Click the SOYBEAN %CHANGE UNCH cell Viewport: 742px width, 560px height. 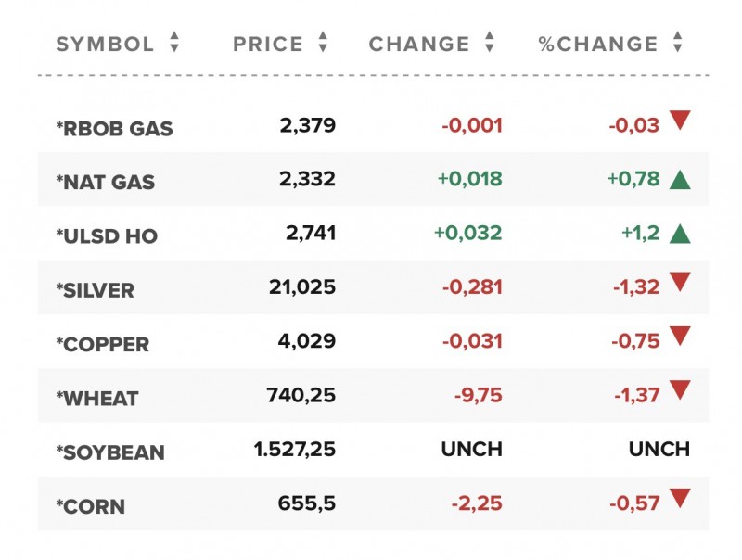[x=659, y=449]
